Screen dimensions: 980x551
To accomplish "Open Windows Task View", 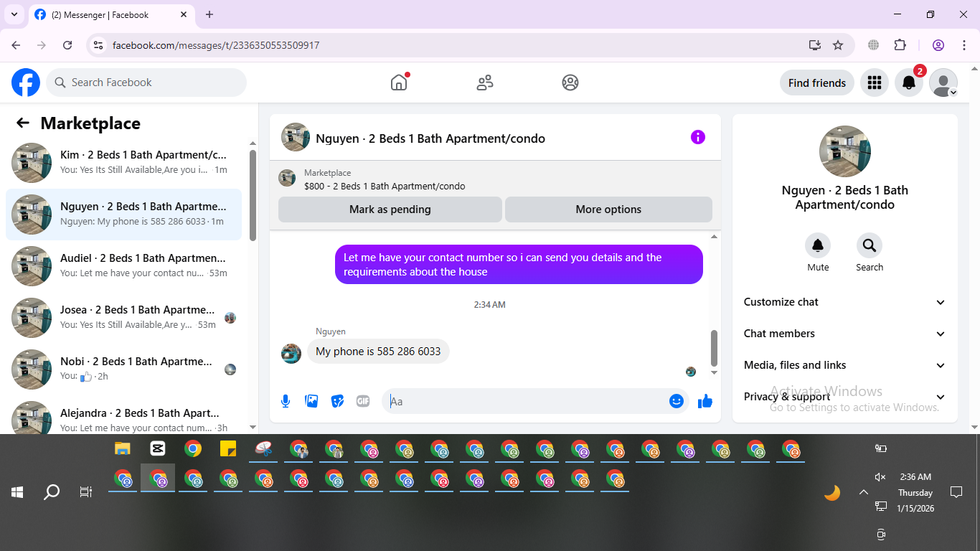I will (86, 492).
